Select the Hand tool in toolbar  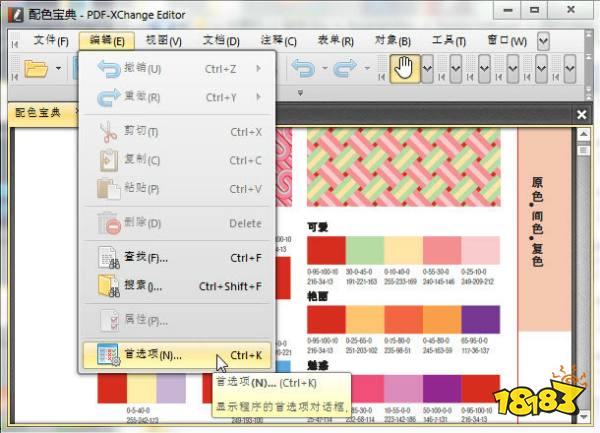point(404,69)
